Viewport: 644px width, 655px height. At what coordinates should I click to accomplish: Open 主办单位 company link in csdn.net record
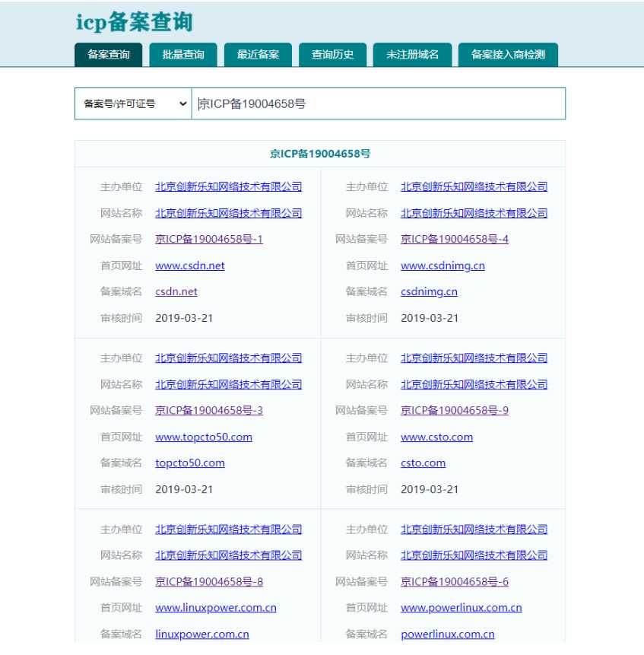click(x=229, y=186)
